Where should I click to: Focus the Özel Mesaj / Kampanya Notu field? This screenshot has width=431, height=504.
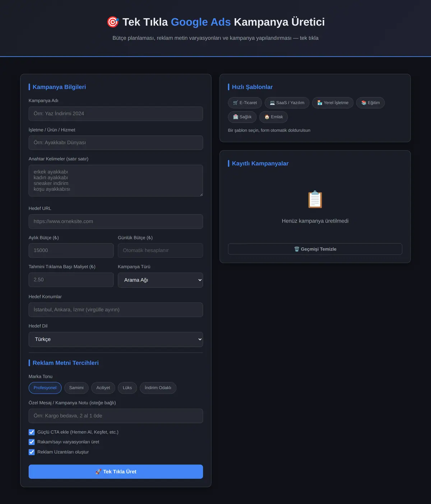click(x=116, y=416)
